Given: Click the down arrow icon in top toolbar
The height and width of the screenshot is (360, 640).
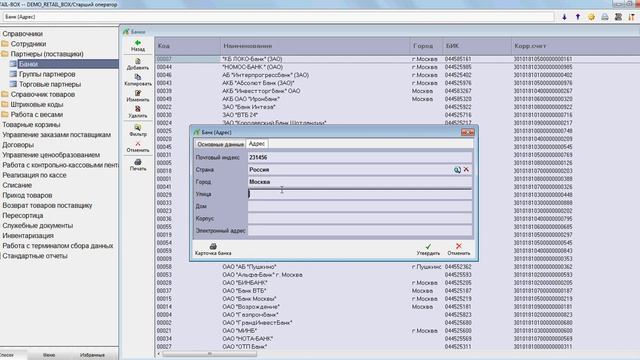Looking at the screenshot, I should [x=564, y=17].
